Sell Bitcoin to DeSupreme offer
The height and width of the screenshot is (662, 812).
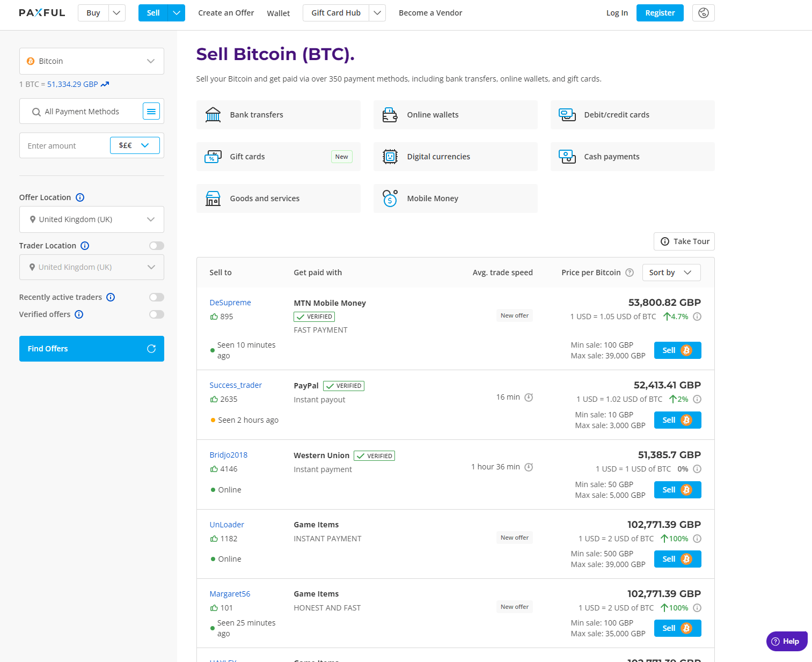[678, 350]
